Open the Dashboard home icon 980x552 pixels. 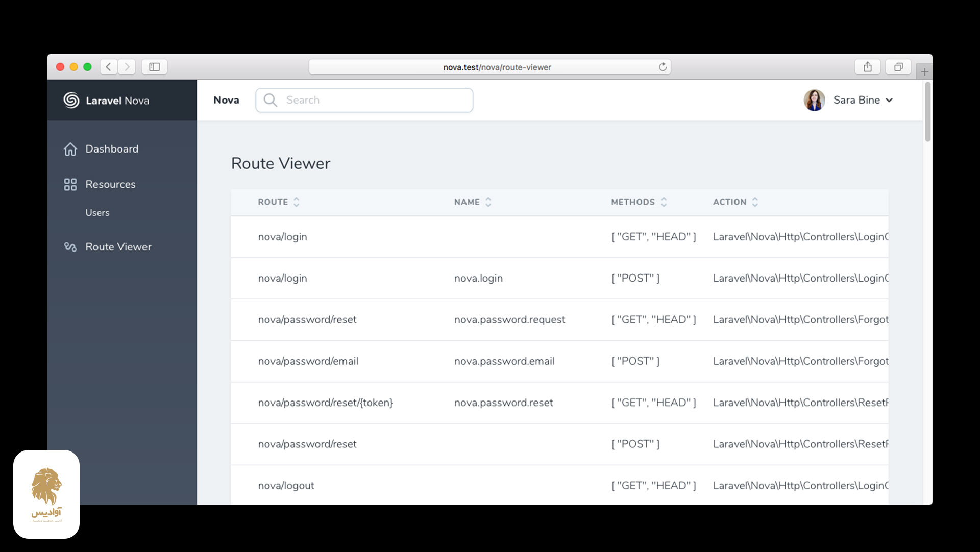click(70, 149)
